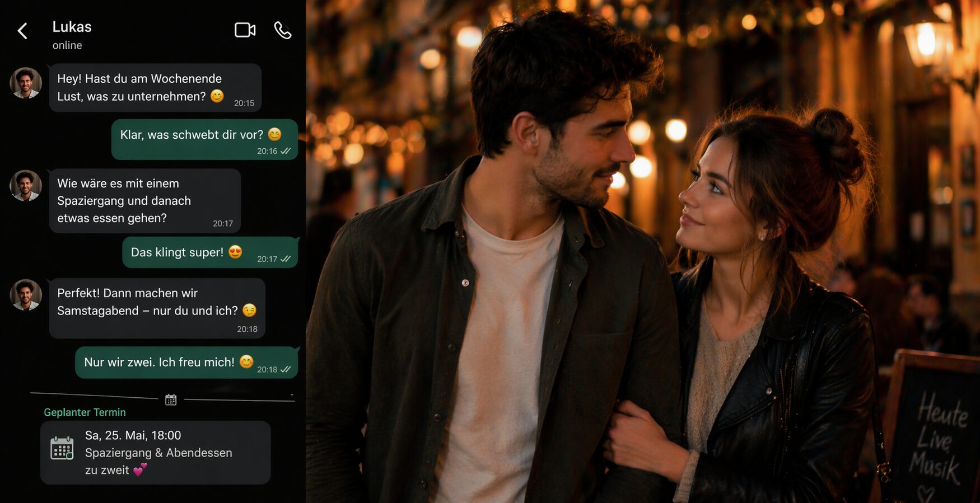Screen dimensions: 980x503
Task: Open the 'Sa, 25. Mai, 18:00' event card
Action: [155, 452]
